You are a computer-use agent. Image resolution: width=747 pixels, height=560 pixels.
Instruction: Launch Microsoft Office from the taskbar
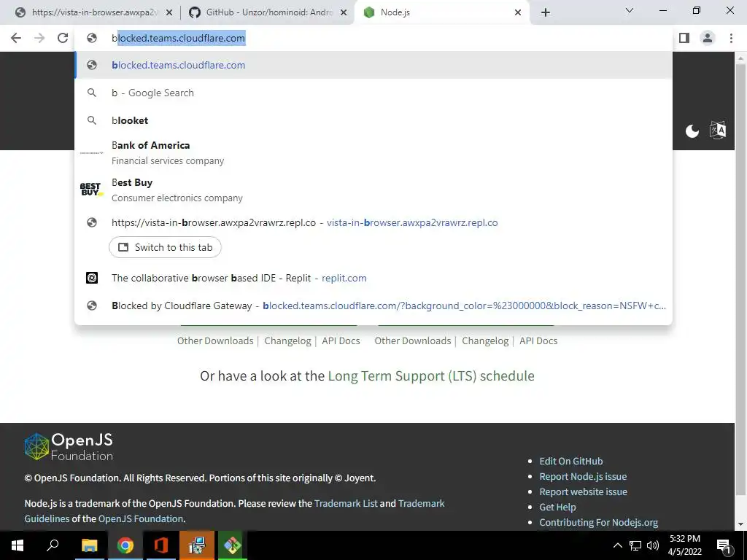coord(161,545)
